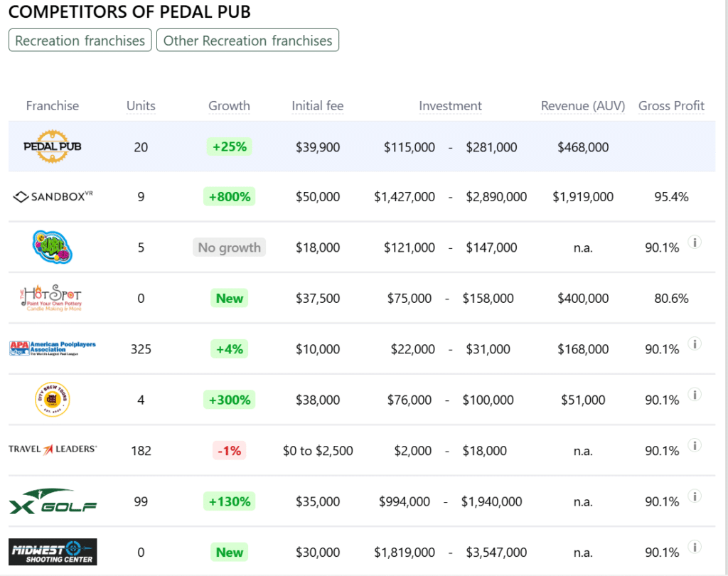
Task: Select the Initial fee column header
Action: pyautogui.click(x=318, y=106)
